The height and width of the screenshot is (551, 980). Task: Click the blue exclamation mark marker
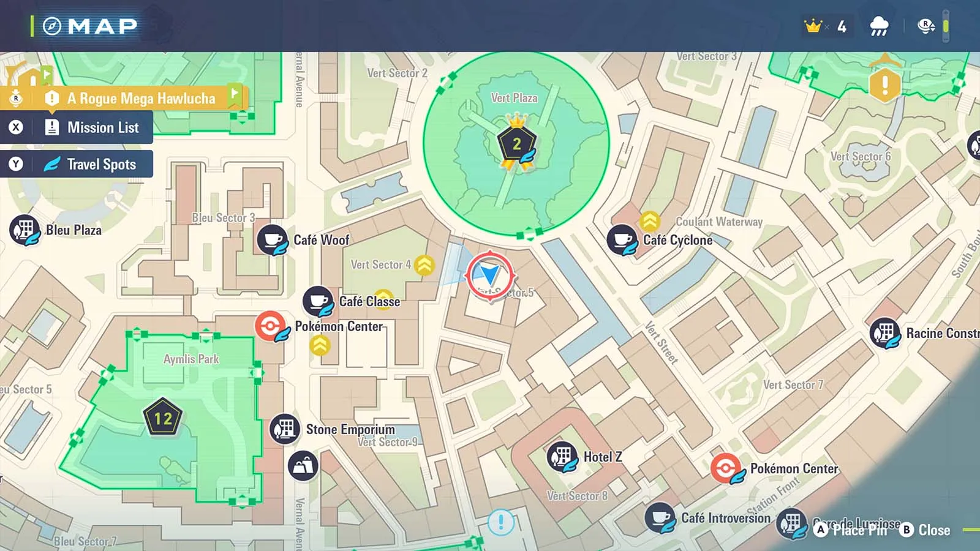[x=500, y=522]
